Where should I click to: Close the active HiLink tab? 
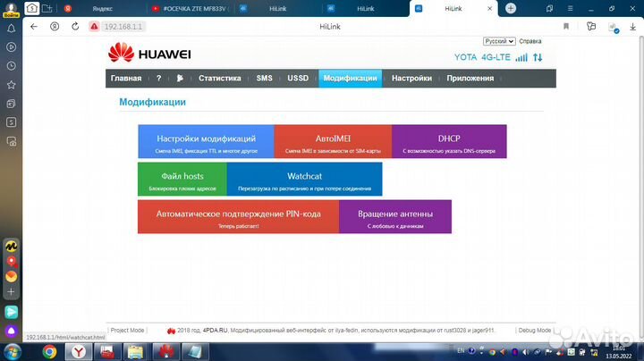tap(489, 9)
